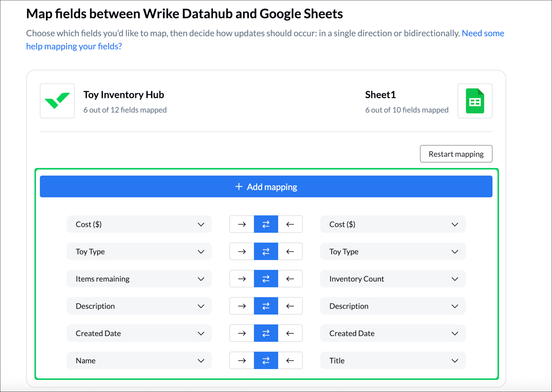Set Cost ($) row to right-arrow sync
This screenshot has width=552, height=392.
pyautogui.click(x=242, y=224)
